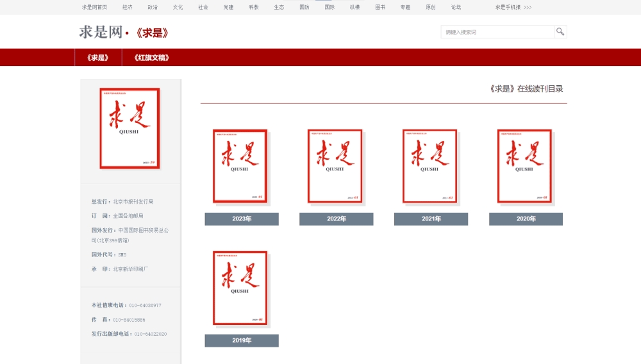Click the 中国国际图书贸易总公司 overseas distributor text

pos(130,235)
